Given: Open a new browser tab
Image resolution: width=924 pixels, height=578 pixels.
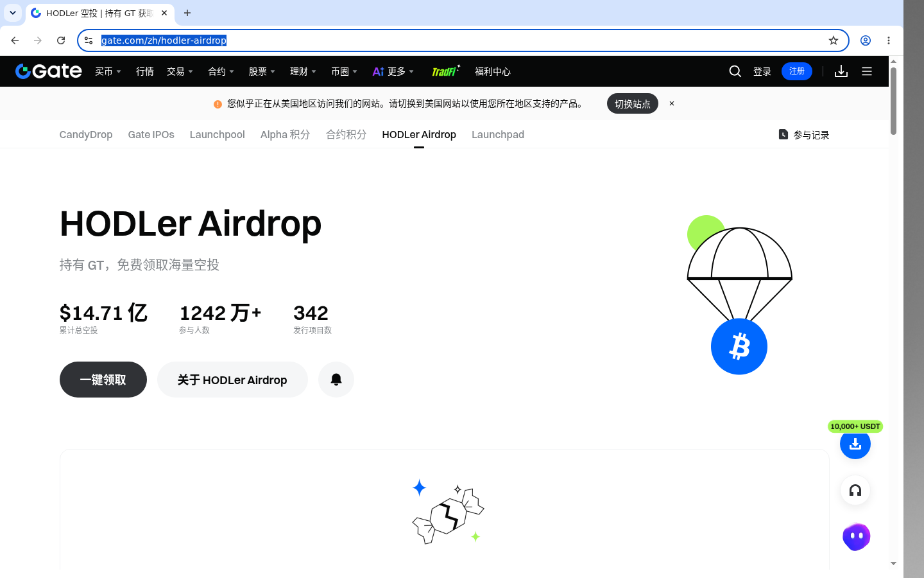Looking at the screenshot, I should pos(187,13).
